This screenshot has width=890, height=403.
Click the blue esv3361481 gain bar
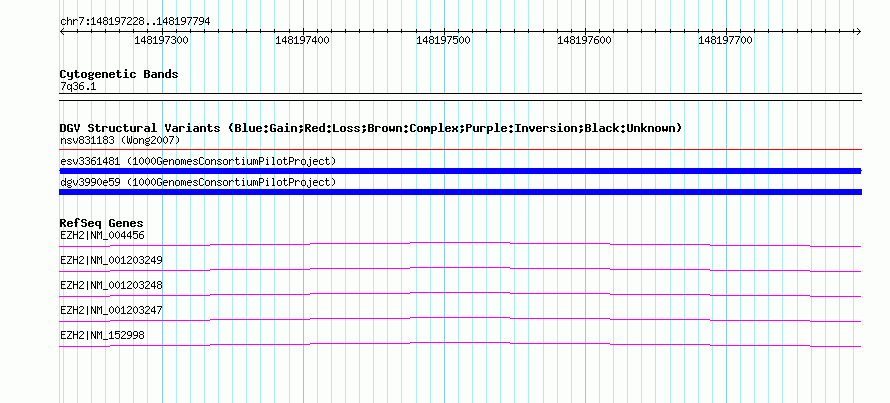coord(460,171)
